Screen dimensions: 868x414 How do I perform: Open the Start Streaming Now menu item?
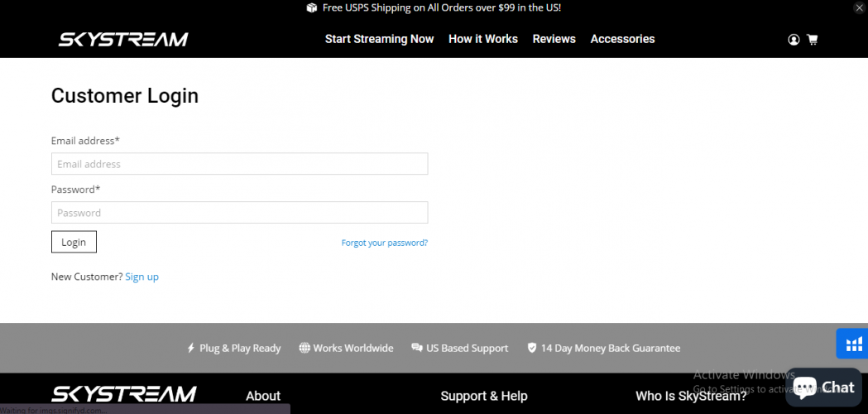click(379, 39)
